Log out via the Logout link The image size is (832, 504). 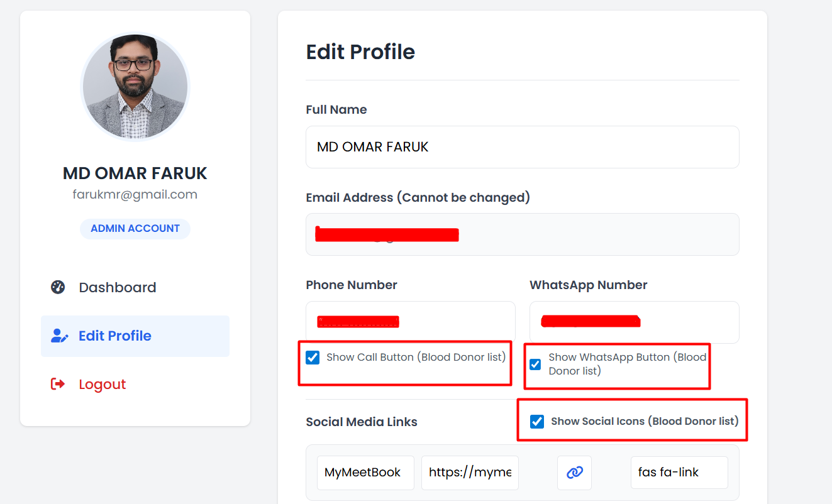tap(102, 384)
